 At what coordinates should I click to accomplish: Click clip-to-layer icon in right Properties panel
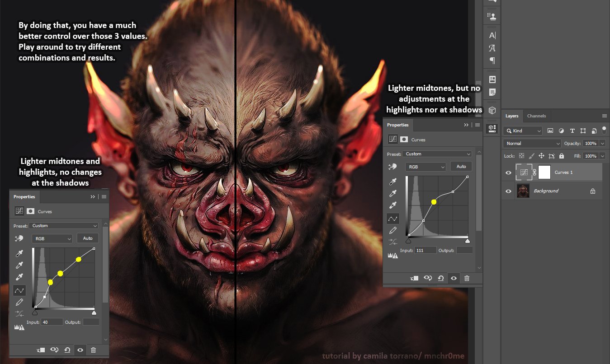414,278
